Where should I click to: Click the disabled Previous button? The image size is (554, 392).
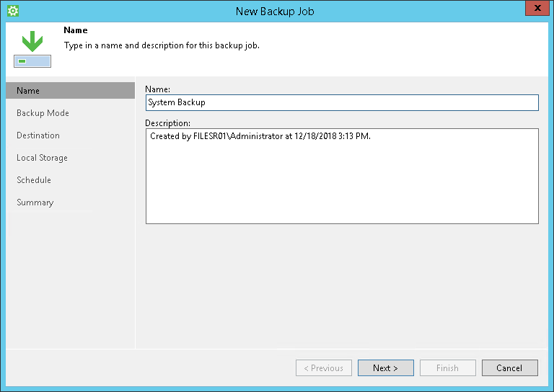324,368
